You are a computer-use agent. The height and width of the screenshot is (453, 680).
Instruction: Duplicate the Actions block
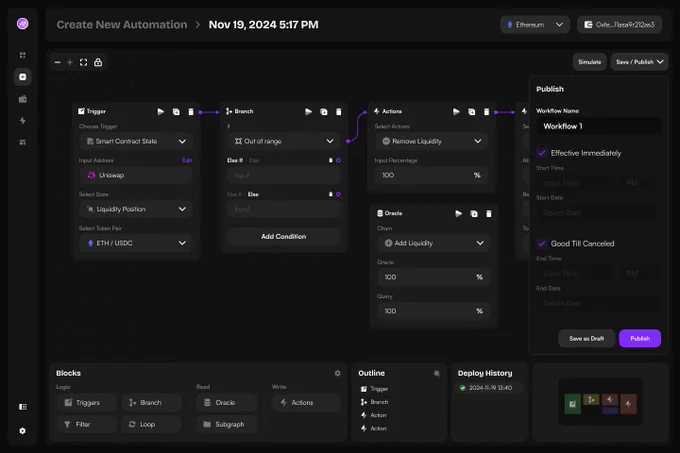tap(471, 112)
